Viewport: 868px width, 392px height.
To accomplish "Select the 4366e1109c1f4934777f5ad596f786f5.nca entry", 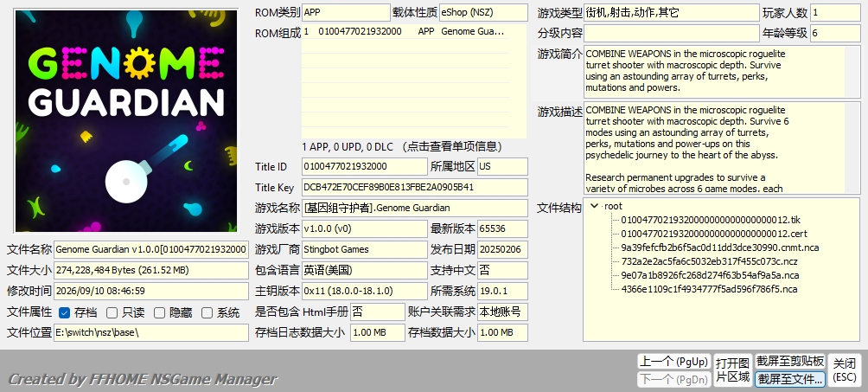I will click(709, 289).
